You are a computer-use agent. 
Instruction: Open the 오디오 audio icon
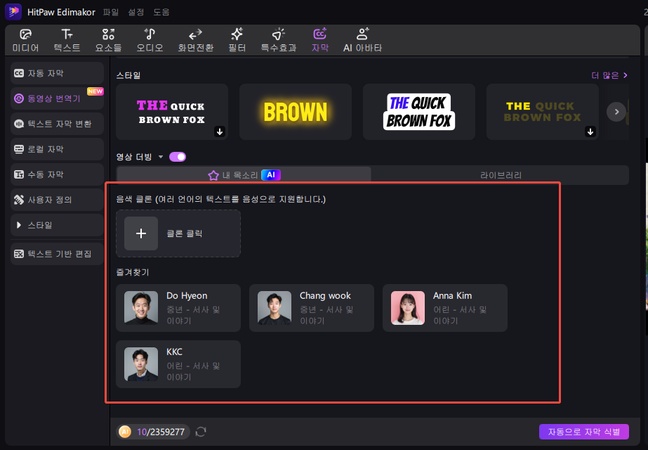click(x=150, y=34)
